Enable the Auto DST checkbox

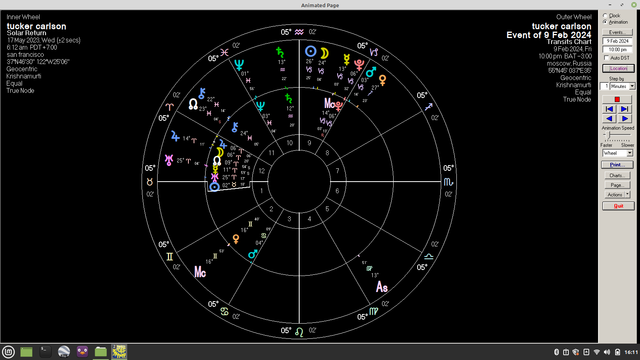[x=616, y=58]
